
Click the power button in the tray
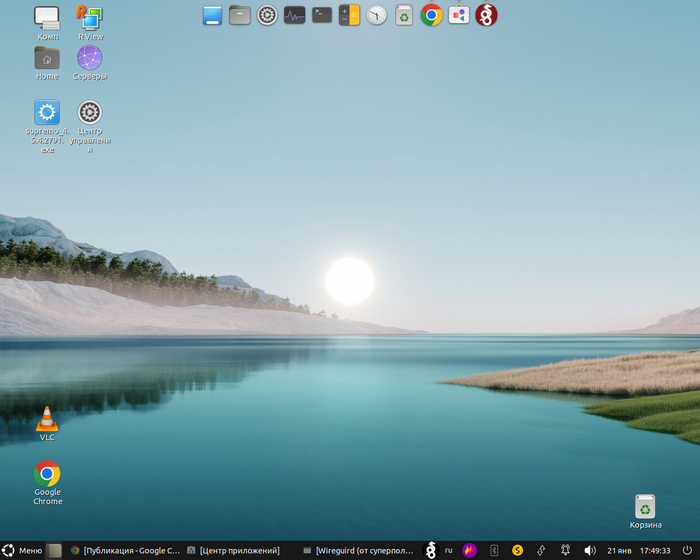pos(689,550)
